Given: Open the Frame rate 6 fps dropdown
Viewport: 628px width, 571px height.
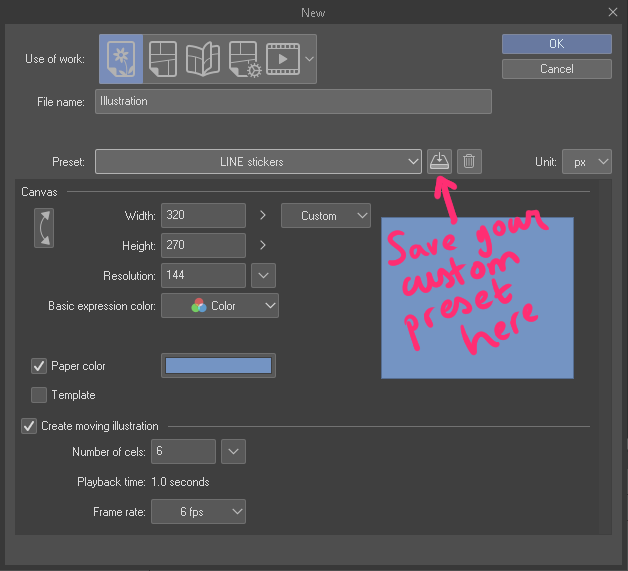Looking at the screenshot, I should tap(198, 512).
